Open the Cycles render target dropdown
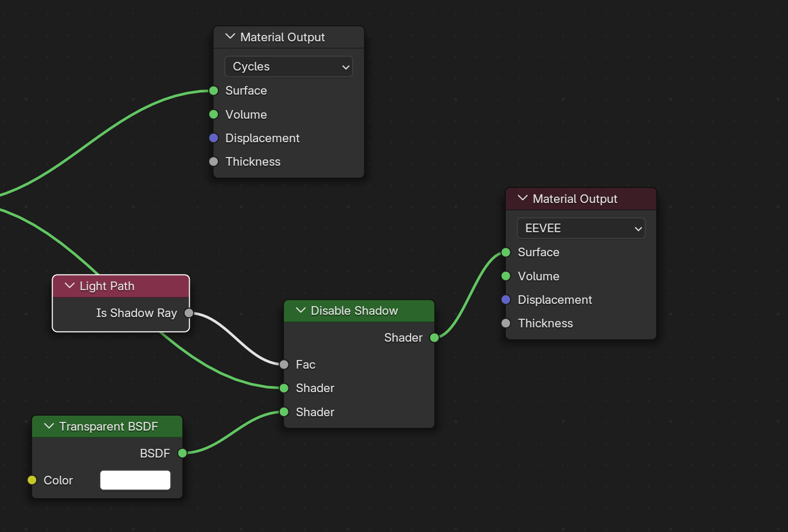This screenshot has height=532, width=788. pyautogui.click(x=288, y=67)
